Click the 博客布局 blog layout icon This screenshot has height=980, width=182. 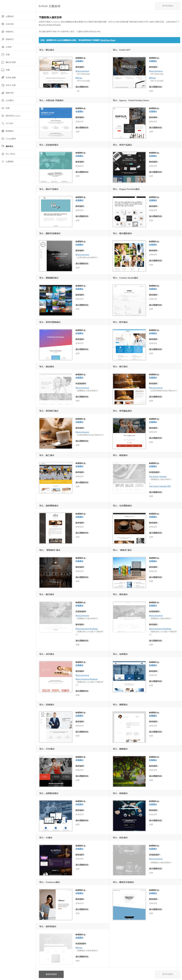coord(3,93)
